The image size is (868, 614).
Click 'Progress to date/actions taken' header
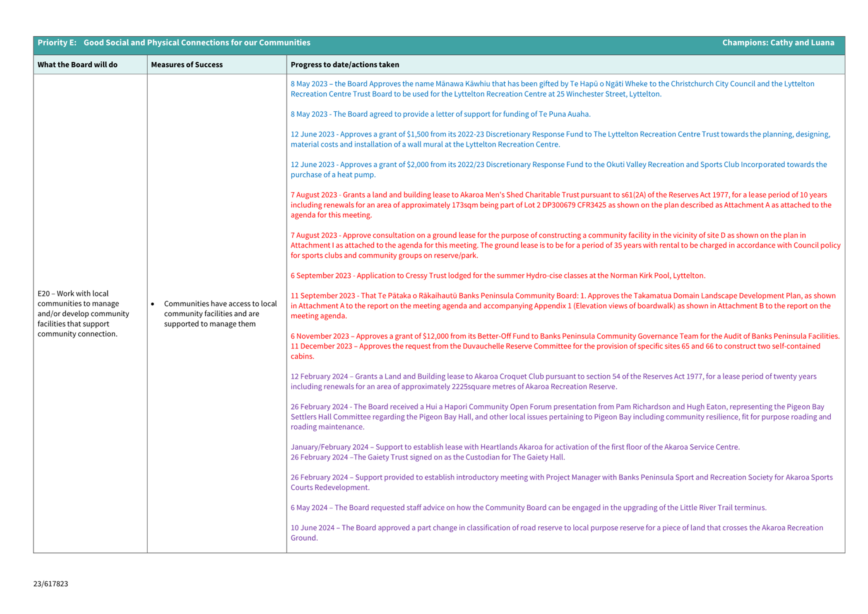(x=344, y=65)
